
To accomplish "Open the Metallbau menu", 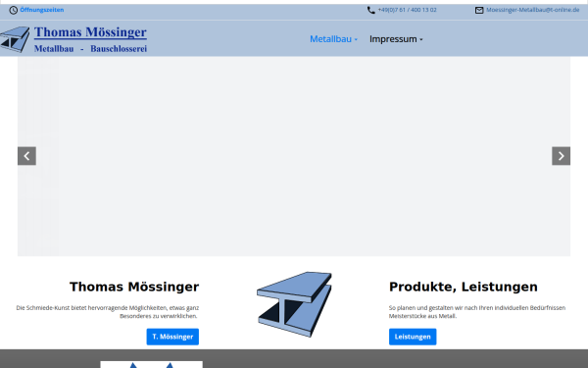I will (x=330, y=39).
